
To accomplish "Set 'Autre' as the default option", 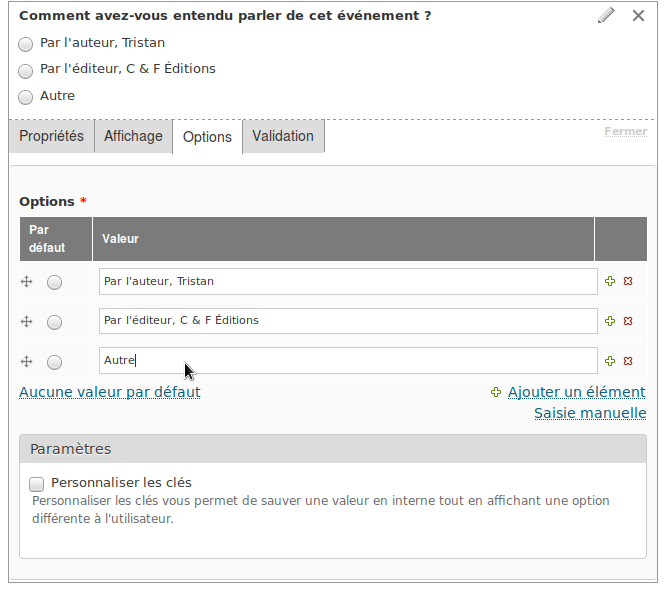I will [x=54, y=362].
